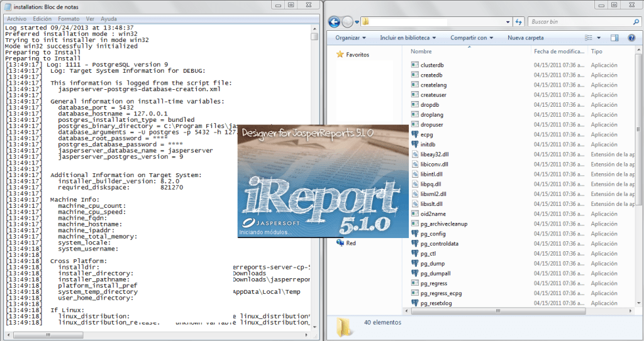644x341 pixels.
Task: Click the Nueva carpeta button
Action: (x=525, y=38)
